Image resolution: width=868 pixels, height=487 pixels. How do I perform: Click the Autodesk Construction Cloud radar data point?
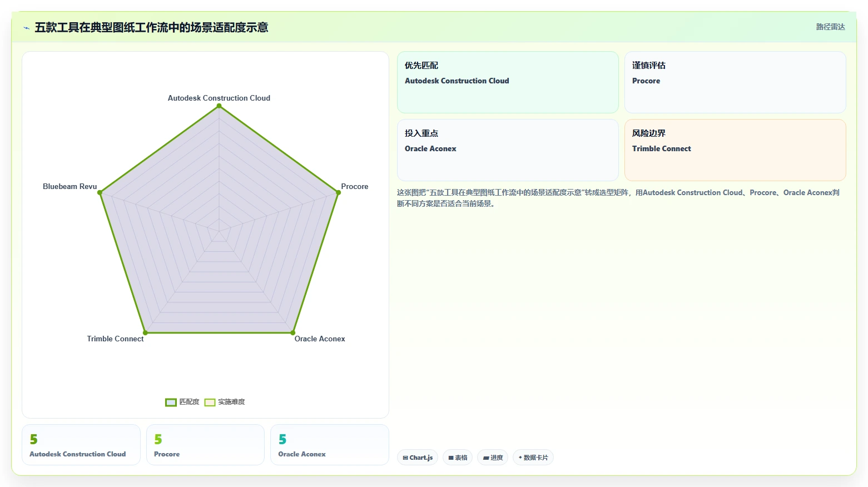219,106
